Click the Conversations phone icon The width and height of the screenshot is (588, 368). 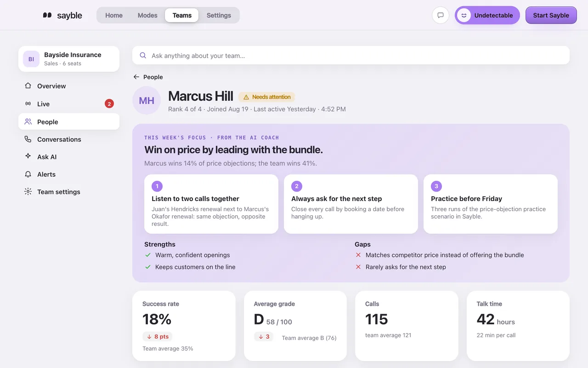28,139
